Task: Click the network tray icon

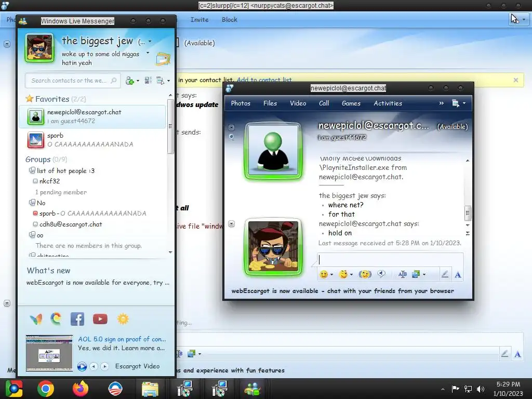Action: click(x=468, y=389)
